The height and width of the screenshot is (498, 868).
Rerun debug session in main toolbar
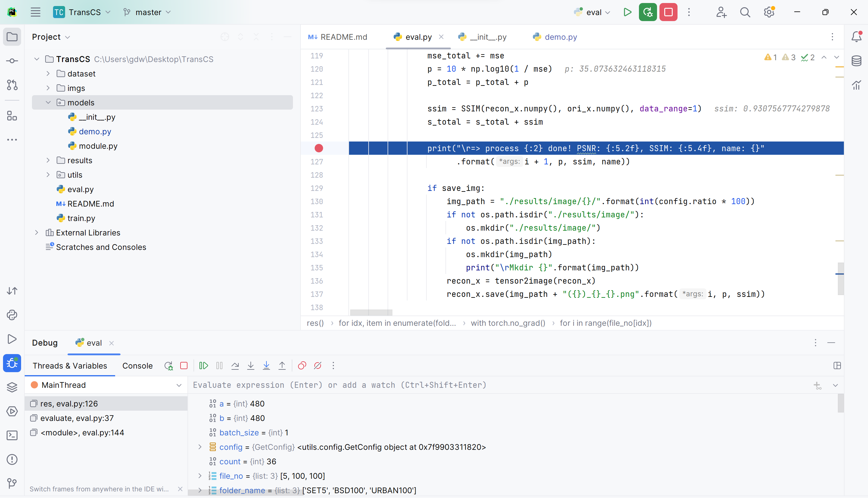[648, 12]
